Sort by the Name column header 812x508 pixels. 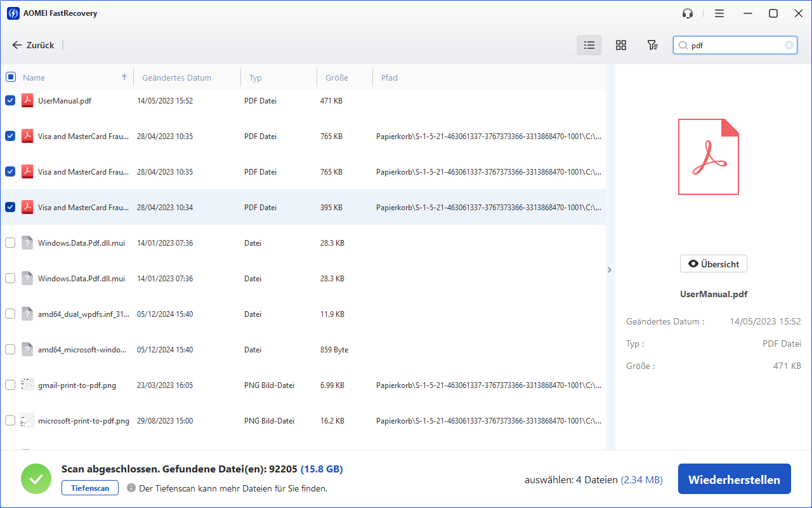(34, 77)
